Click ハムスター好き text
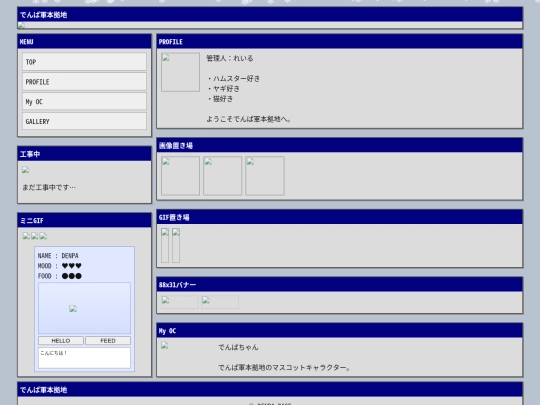 click(233, 79)
